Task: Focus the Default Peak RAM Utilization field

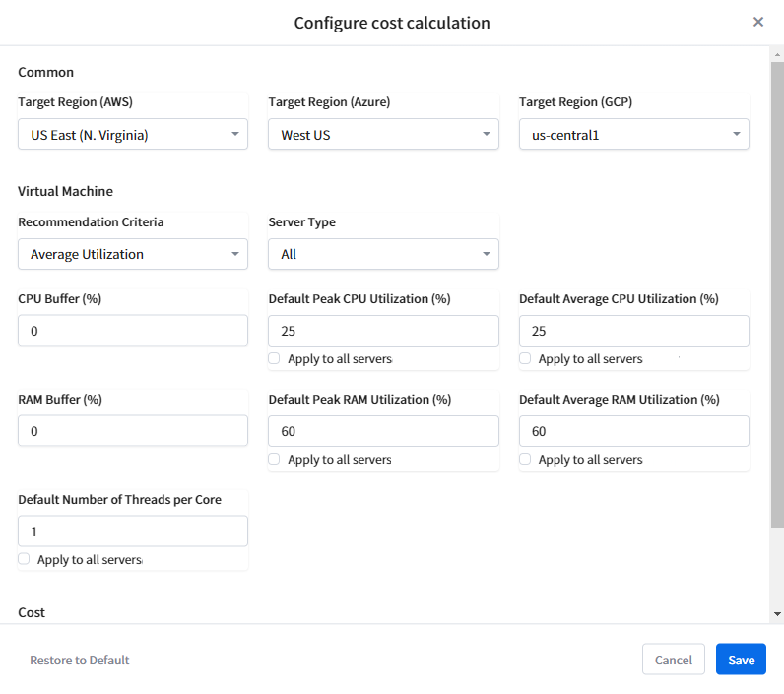Action: coord(383,431)
